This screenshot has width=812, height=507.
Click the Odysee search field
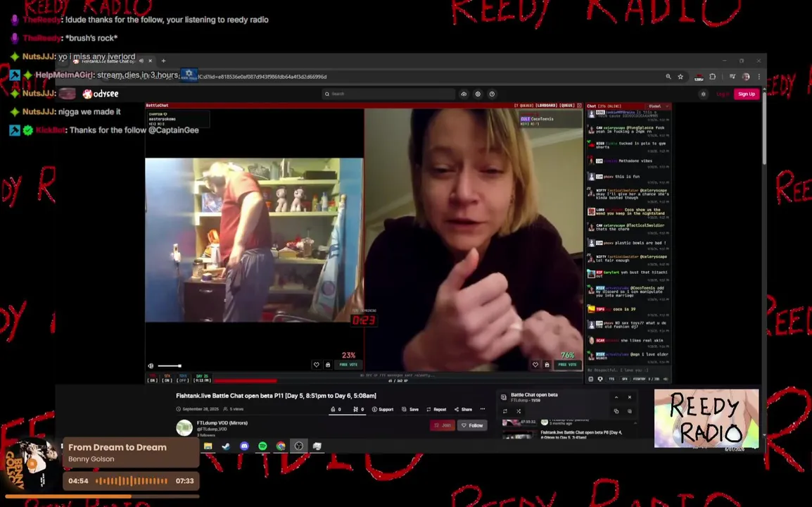388,94
